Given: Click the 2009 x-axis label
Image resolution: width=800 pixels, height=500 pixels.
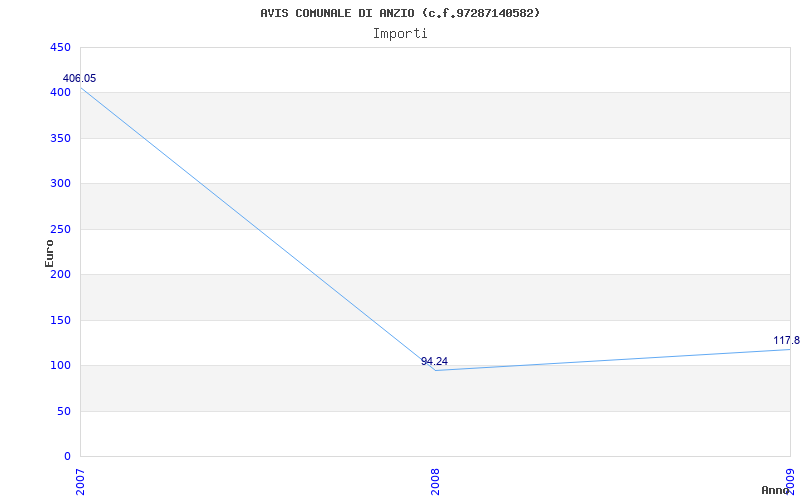Looking at the screenshot, I should 790,483.
